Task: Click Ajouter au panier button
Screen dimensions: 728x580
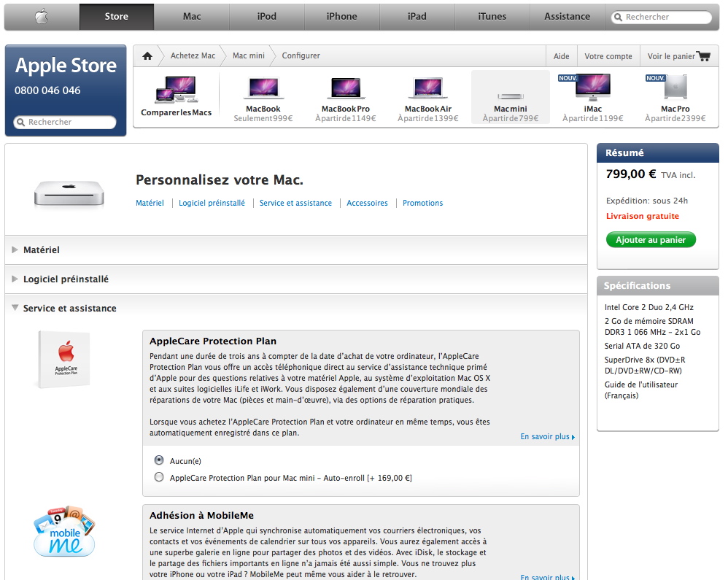Action: (651, 240)
